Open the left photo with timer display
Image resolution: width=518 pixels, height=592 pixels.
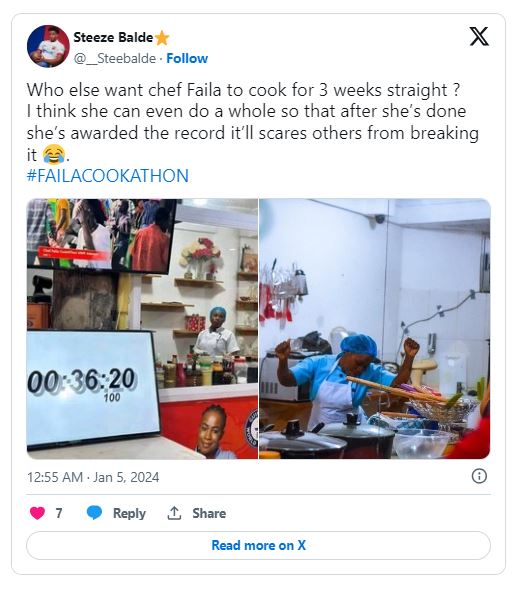[142, 329]
